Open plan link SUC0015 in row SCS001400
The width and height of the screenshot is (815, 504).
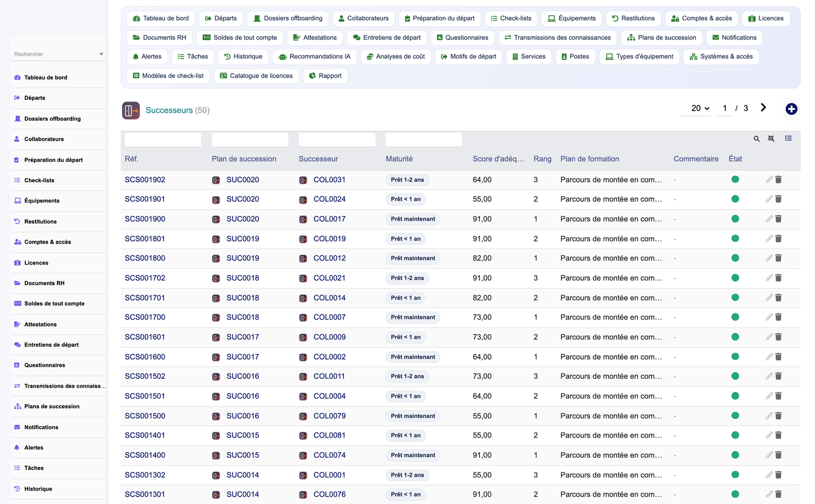click(x=243, y=456)
